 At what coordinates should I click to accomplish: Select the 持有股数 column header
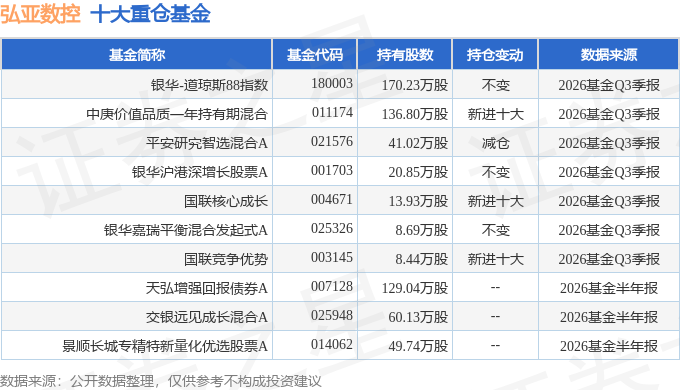click(x=405, y=55)
